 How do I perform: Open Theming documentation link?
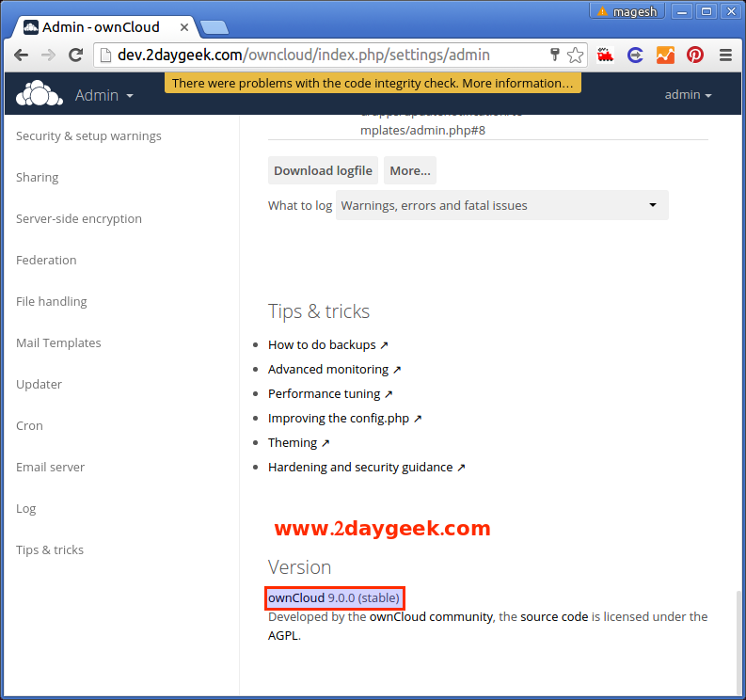coord(299,443)
